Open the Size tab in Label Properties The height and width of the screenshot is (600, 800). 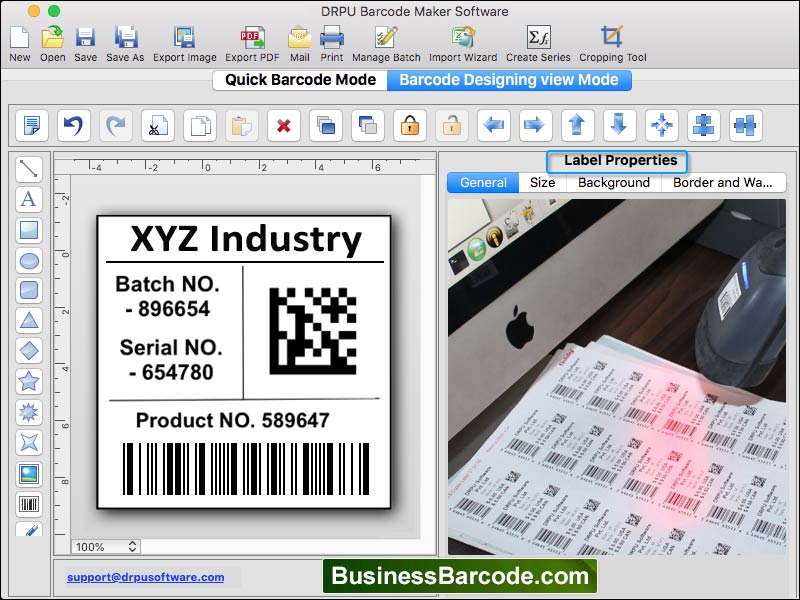coord(541,183)
